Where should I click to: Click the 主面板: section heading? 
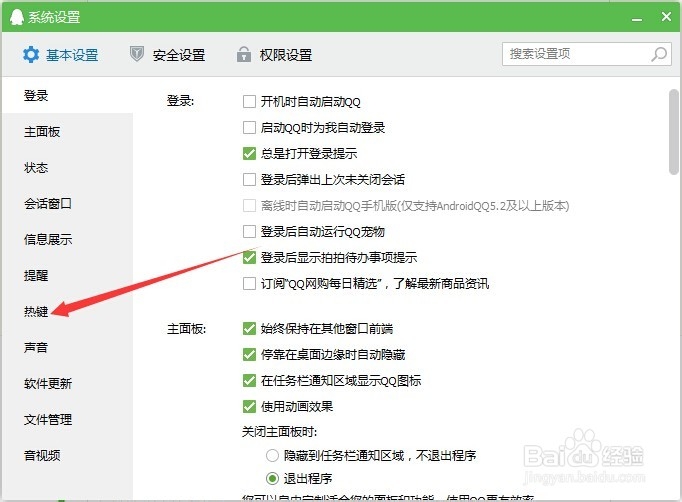pyautogui.click(x=187, y=328)
